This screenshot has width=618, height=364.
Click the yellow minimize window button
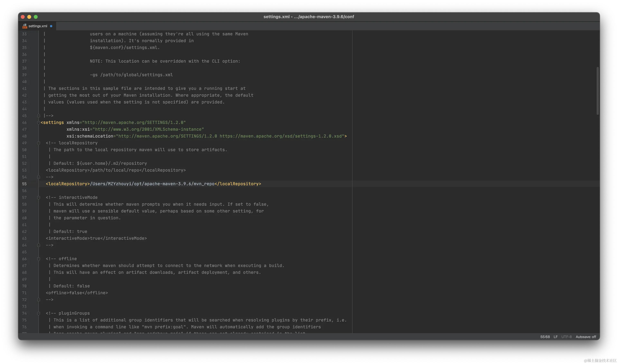click(29, 17)
